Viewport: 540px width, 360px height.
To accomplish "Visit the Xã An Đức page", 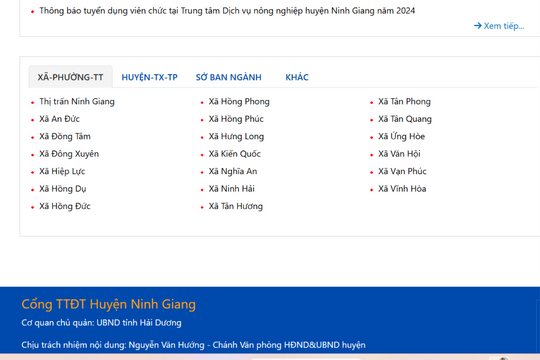I will click(x=59, y=119).
